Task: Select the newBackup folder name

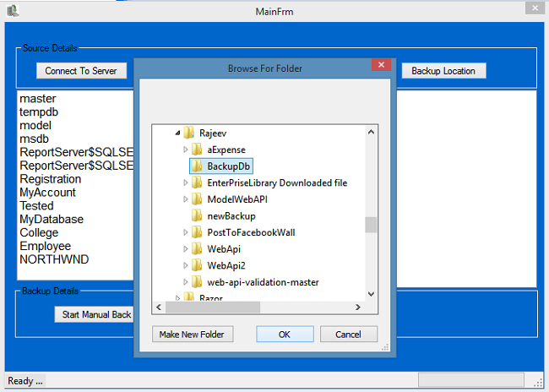Action: tap(231, 215)
